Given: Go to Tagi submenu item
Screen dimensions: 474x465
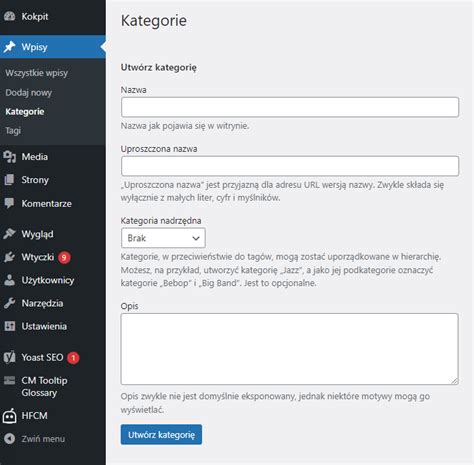Looking at the screenshot, I should pos(13,130).
